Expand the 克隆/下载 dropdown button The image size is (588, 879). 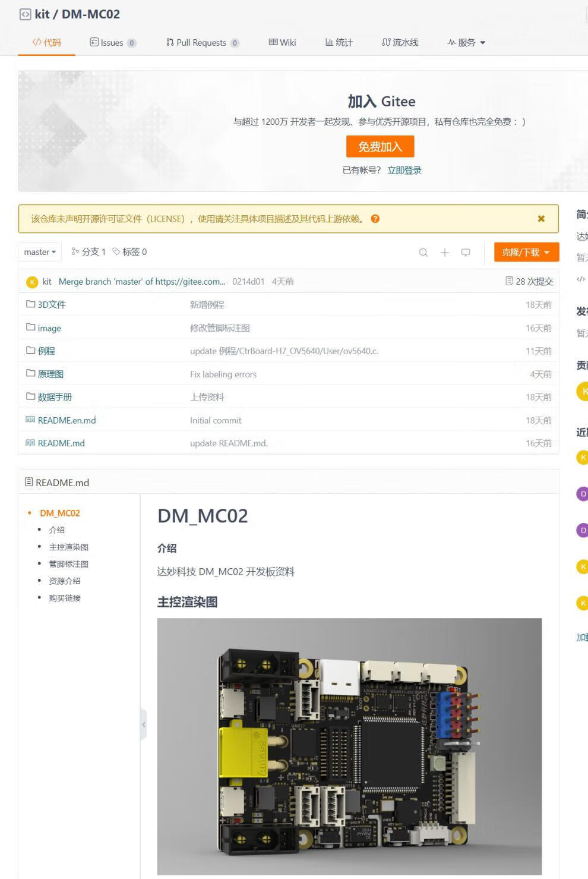[x=526, y=252]
